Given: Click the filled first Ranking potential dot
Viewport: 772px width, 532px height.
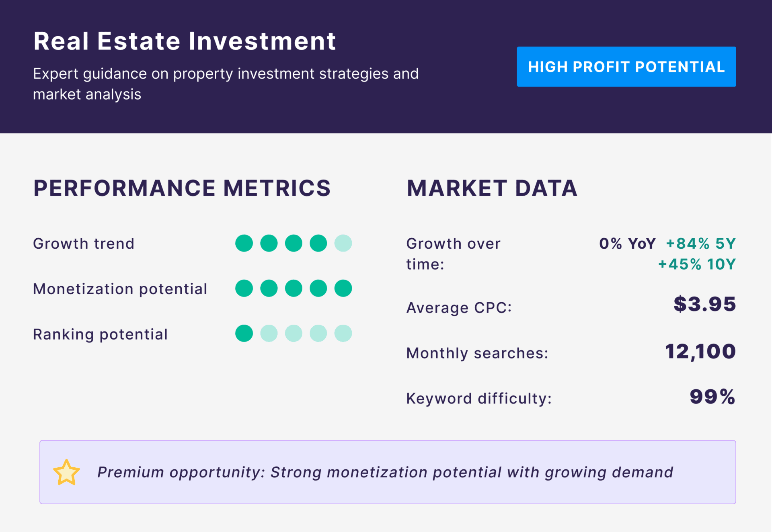Looking at the screenshot, I should pos(244,334).
